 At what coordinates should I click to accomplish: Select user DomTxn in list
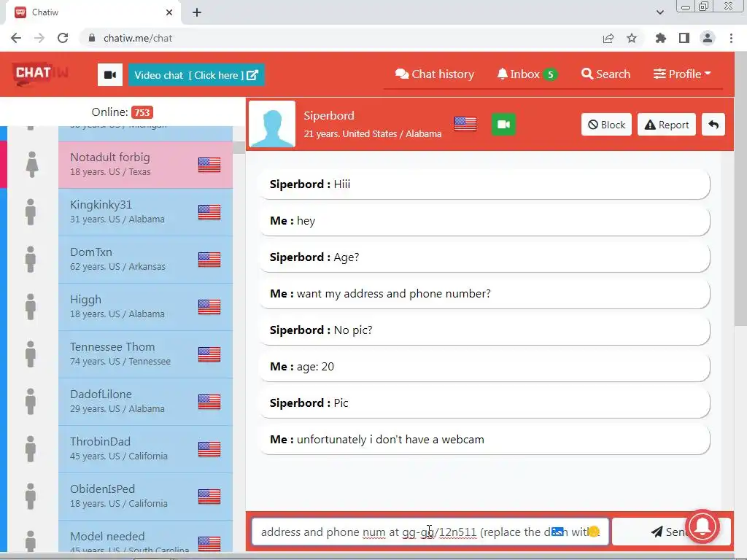145,259
